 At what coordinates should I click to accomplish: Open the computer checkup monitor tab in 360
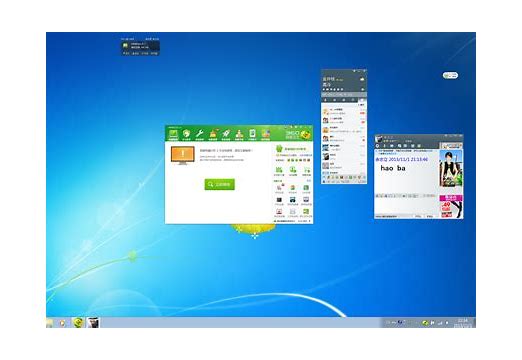[173, 134]
